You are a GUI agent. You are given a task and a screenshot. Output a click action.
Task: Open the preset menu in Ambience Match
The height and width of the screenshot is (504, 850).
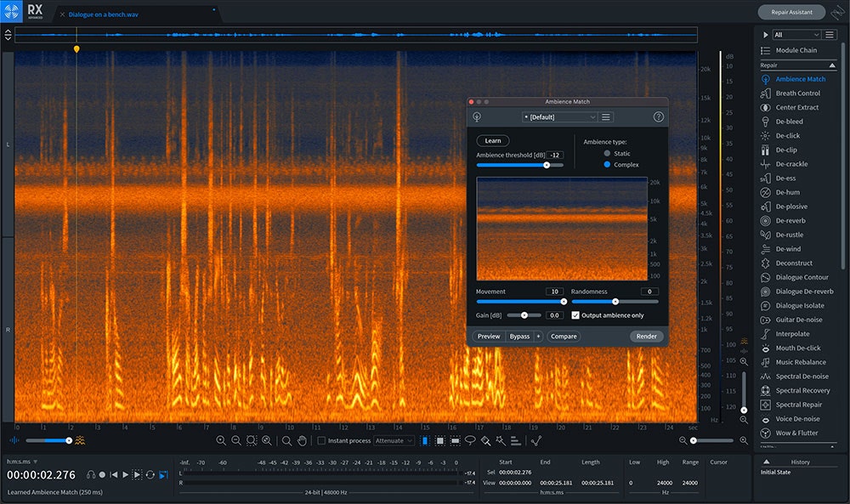[x=606, y=117]
